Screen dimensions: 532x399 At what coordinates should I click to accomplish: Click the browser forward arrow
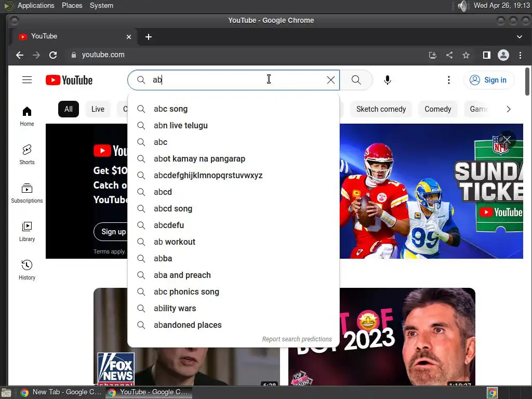[x=36, y=55]
